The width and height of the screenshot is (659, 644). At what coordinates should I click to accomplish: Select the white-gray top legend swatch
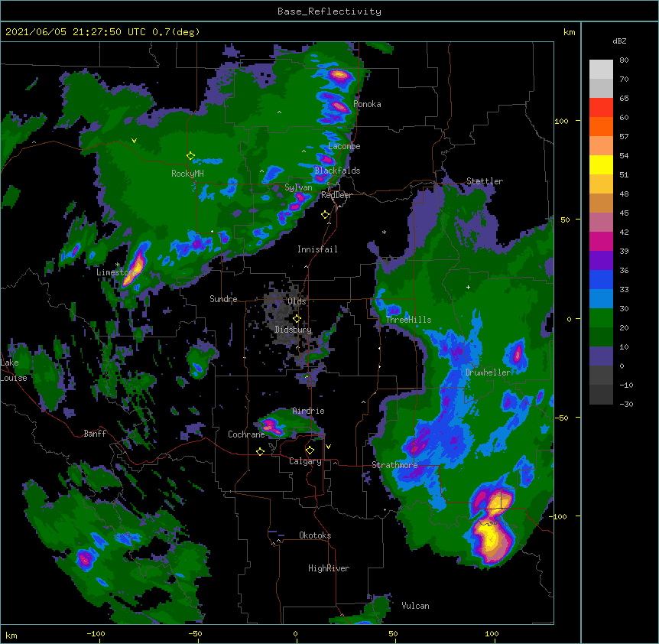click(x=601, y=69)
